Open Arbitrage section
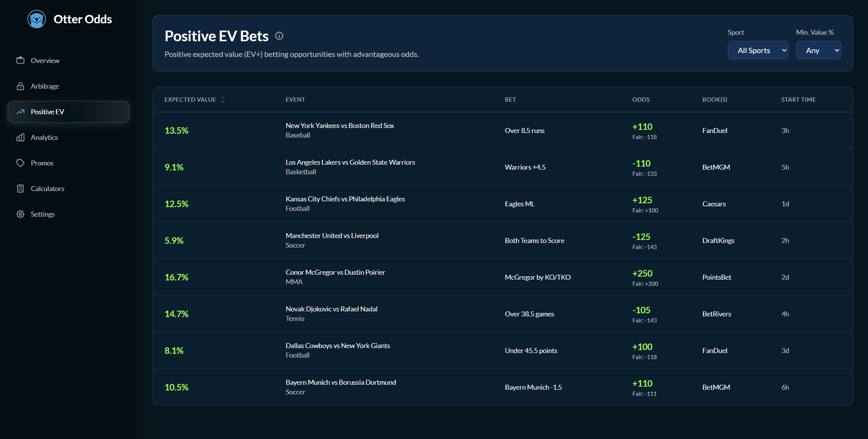Viewport: 868px width, 439px height. [x=68, y=86]
